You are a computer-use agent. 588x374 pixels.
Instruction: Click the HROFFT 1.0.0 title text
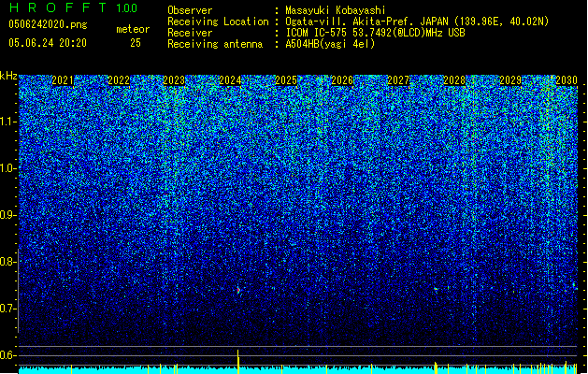coord(74,7)
